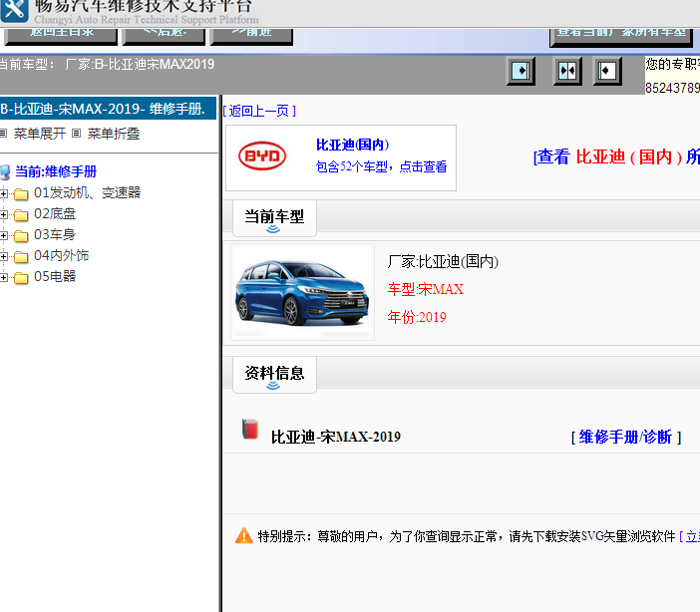700x612 pixels.
Task: Open the 01发动机、变速器 folder label
Action: tap(88, 192)
